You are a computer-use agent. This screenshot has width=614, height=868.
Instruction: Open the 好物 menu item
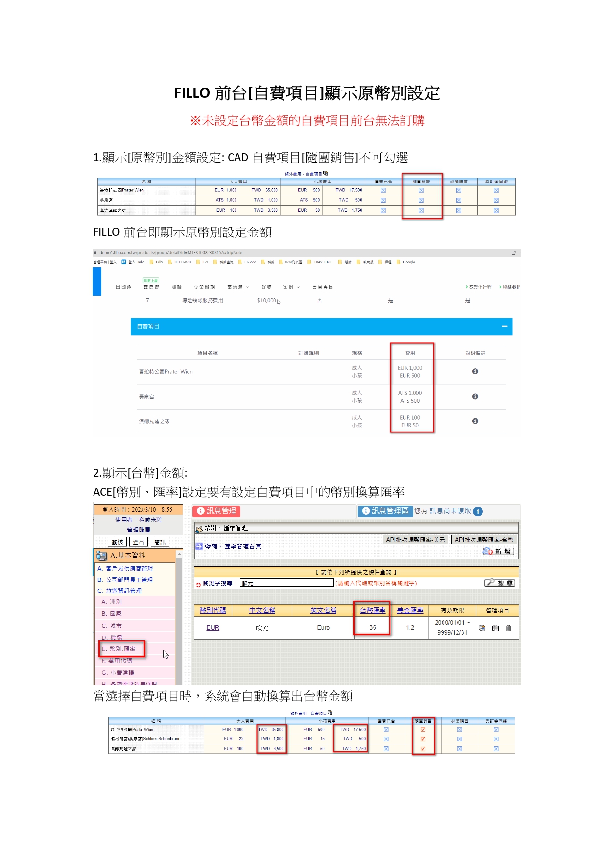(x=267, y=287)
